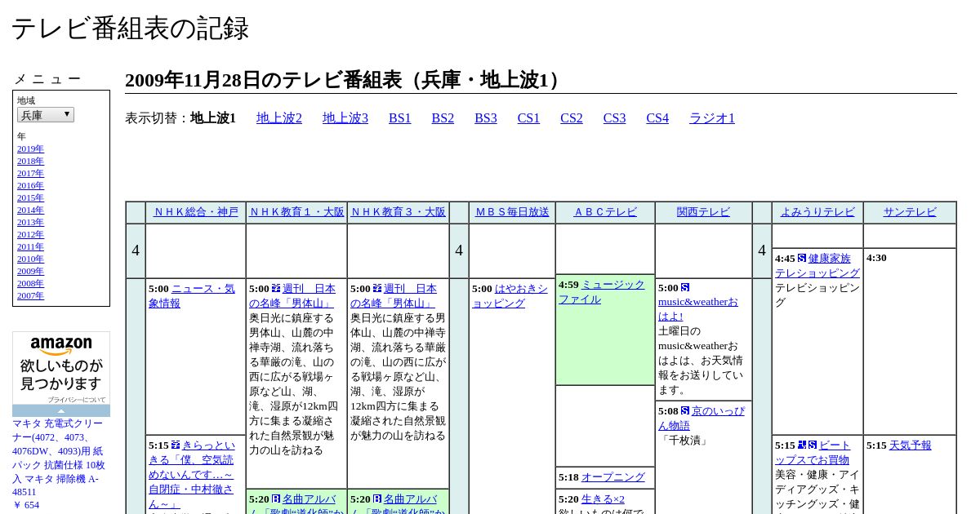The width and height of the screenshot is (980, 514).
Task: Open the ＮＨＫ教育１・大阪 channel link
Action: click(296, 212)
